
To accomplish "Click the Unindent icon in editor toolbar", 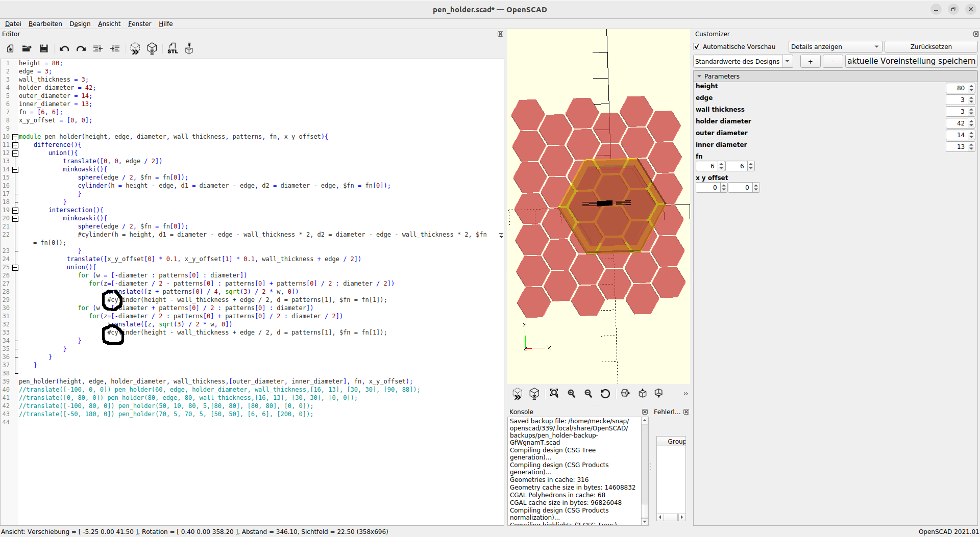I will (98, 48).
